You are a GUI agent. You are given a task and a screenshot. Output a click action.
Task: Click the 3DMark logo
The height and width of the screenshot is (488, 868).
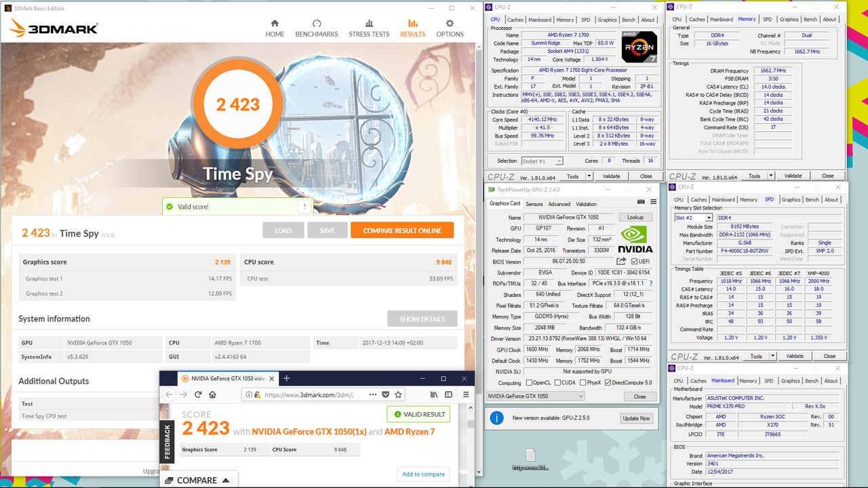point(54,28)
